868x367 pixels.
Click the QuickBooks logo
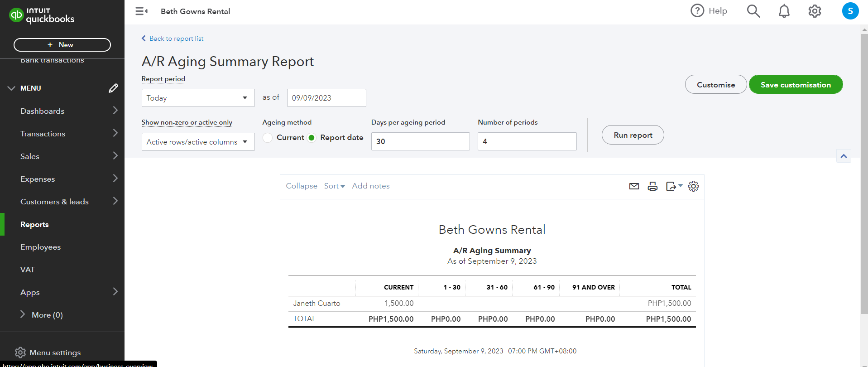pyautogui.click(x=42, y=15)
